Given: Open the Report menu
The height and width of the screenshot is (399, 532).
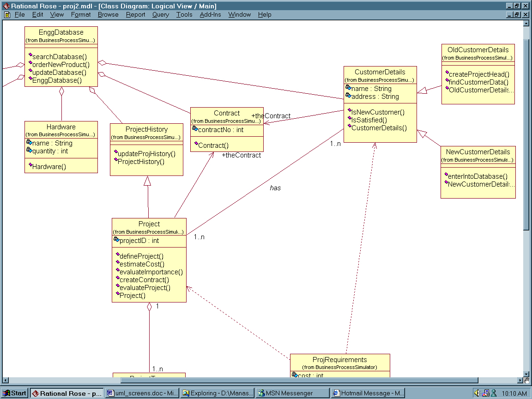Looking at the screenshot, I should click(135, 15).
